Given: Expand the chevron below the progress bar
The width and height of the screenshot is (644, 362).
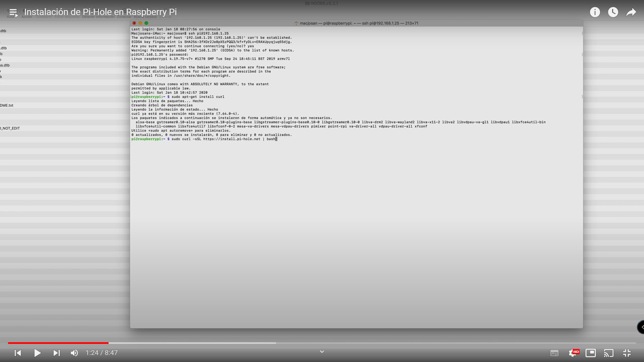Looking at the screenshot, I should tap(322, 352).
